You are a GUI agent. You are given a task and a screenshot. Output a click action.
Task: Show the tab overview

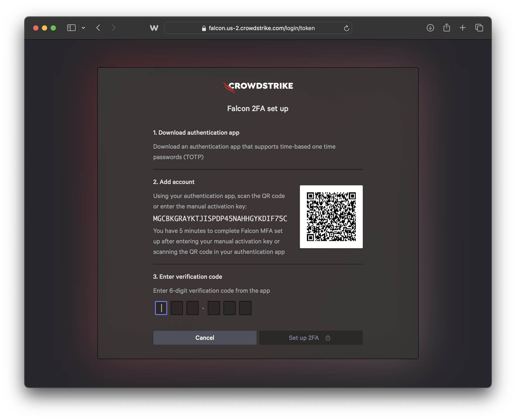pyautogui.click(x=479, y=28)
